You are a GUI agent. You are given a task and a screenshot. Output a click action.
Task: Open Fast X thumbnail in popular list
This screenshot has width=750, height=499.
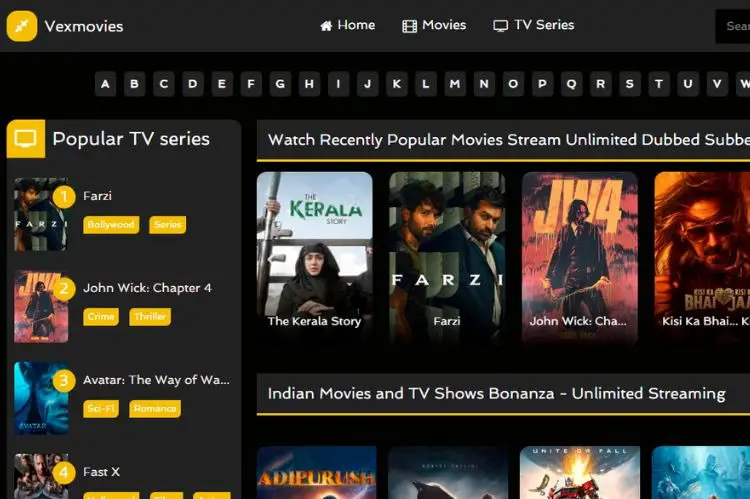click(41, 476)
